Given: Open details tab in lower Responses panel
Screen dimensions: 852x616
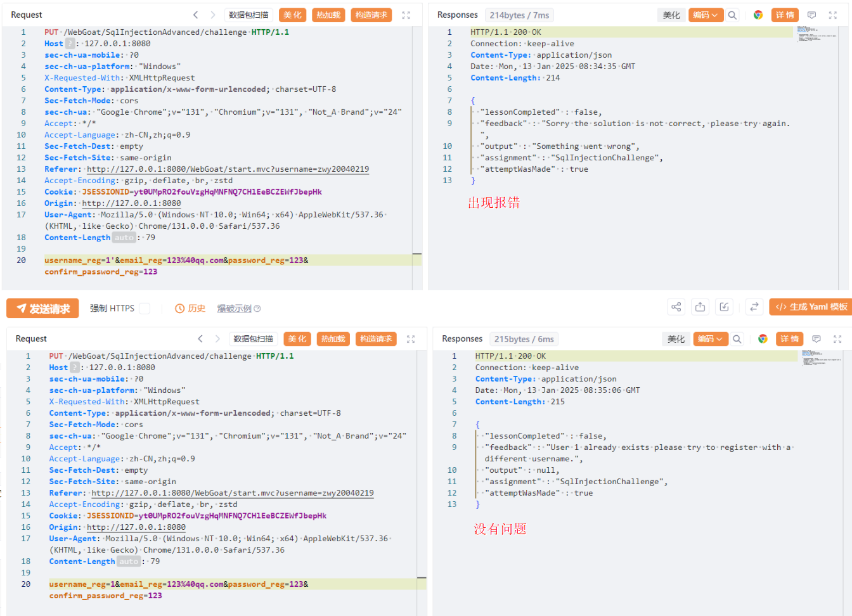Looking at the screenshot, I should click(x=789, y=339).
